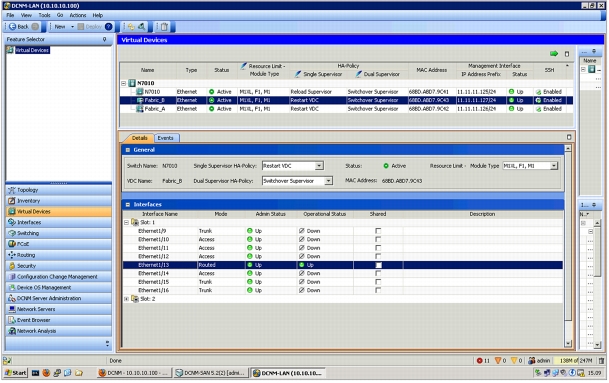Click the forward arrow next to Back
Viewport: 609px width, 383px height.
click(x=35, y=26)
